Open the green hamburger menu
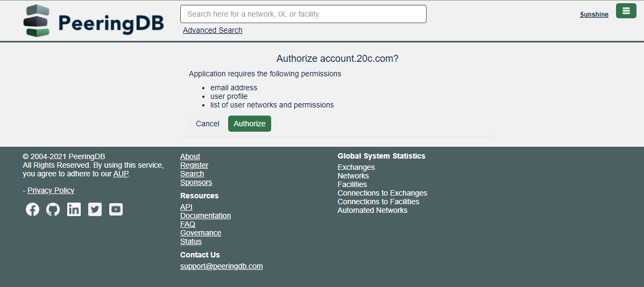 click(x=626, y=11)
